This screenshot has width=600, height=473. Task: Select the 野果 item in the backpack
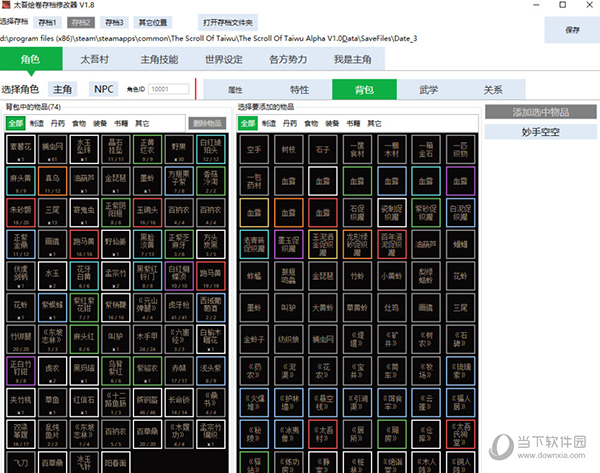pyautogui.click(x=179, y=149)
